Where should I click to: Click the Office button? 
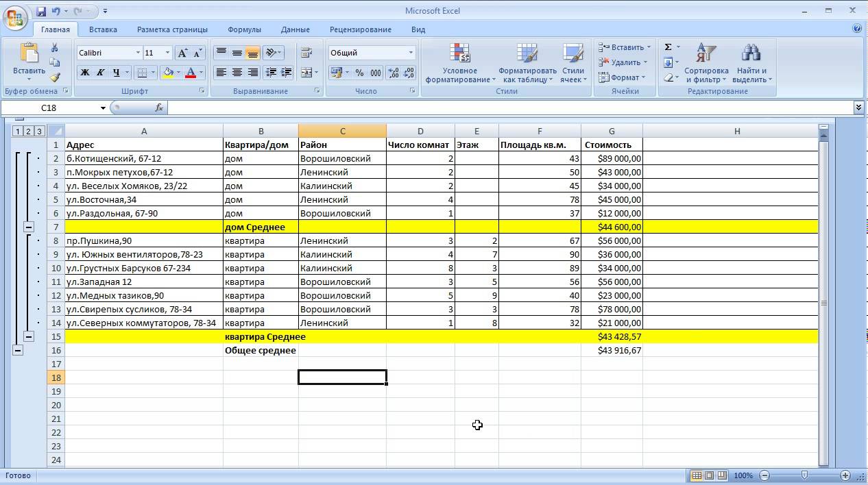click(x=15, y=17)
